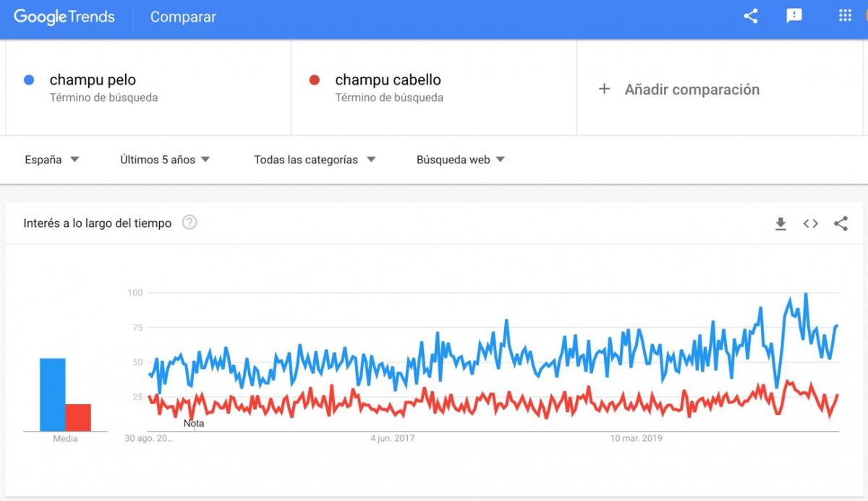Click the blue Media average bar
The height and width of the screenshot is (501, 868).
tap(52, 395)
